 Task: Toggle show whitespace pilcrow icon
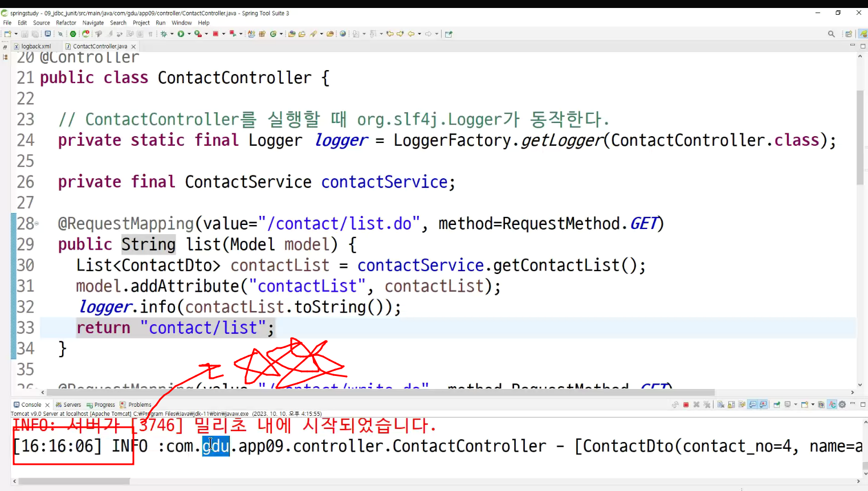(150, 34)
